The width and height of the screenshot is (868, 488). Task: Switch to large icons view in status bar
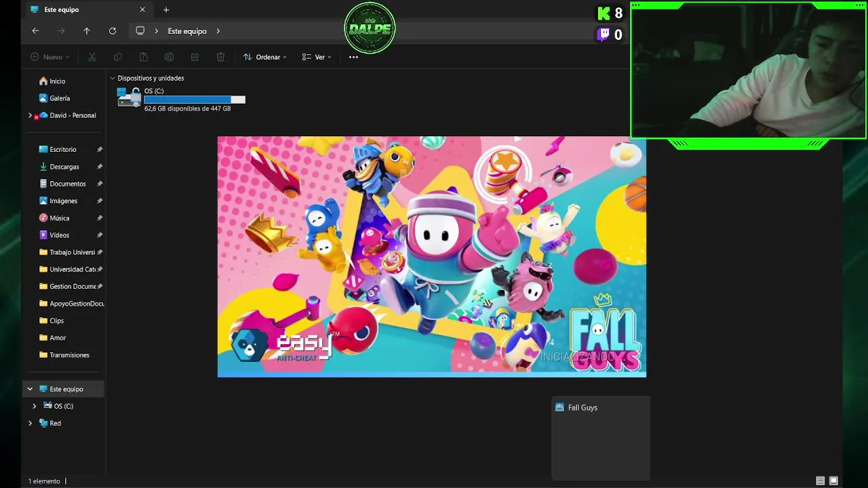[x=834, y=481]
